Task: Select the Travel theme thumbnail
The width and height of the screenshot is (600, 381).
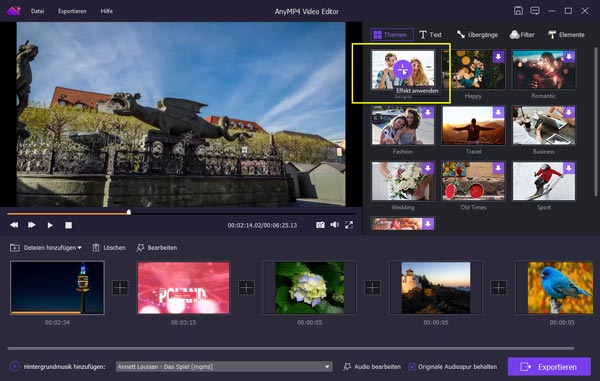Action: (473, 125)
